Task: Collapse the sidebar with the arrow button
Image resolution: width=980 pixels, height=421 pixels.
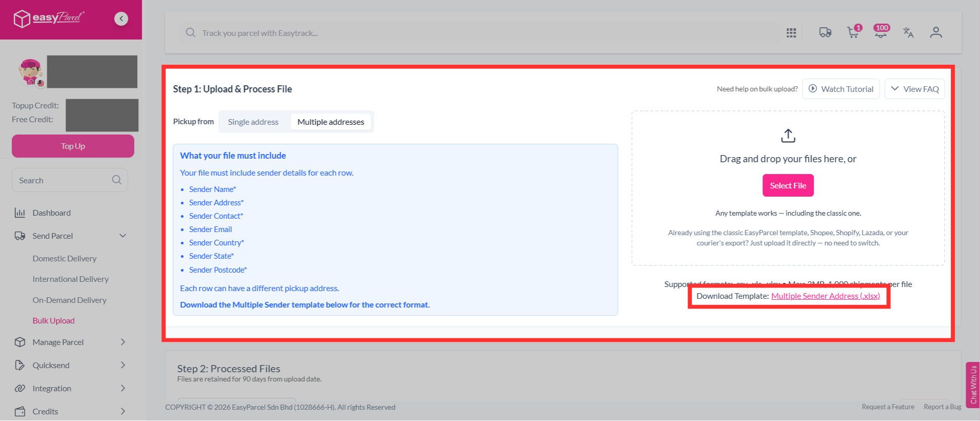Action: tap(121, 19)
